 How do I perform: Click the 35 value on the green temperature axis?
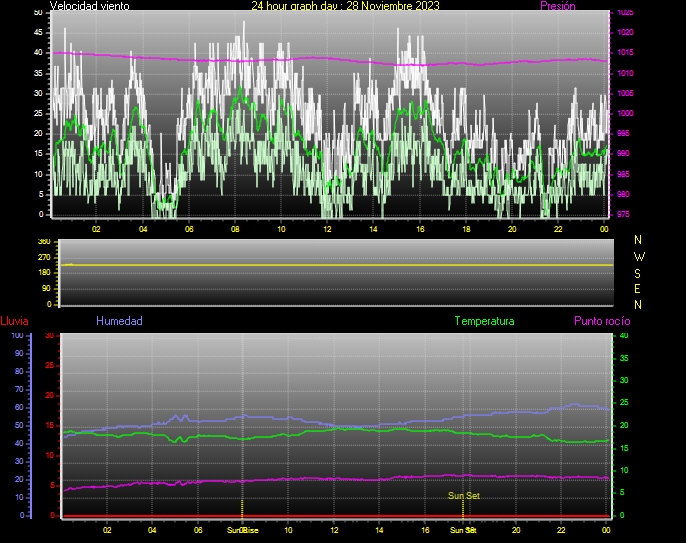(624, 358)
